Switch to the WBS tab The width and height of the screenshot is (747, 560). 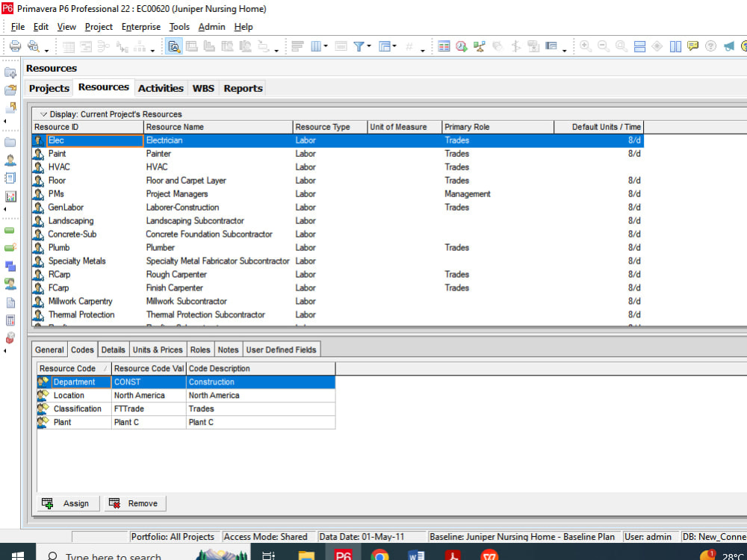click(x=203, y=88)
